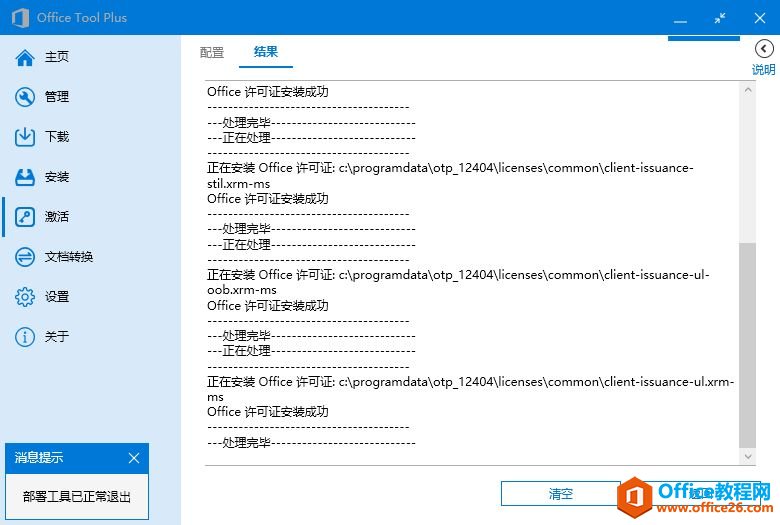The image size is (780, 525).
Task: Click the 清空 clear button
Action: click(x=561, y=494)
